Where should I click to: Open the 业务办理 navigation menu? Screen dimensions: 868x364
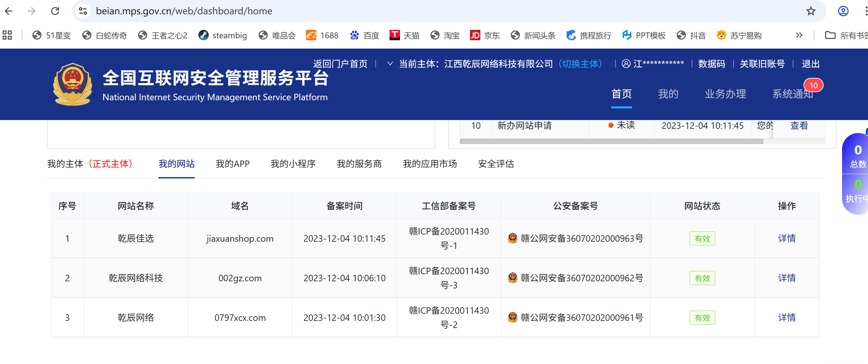[x=725, y=94]
